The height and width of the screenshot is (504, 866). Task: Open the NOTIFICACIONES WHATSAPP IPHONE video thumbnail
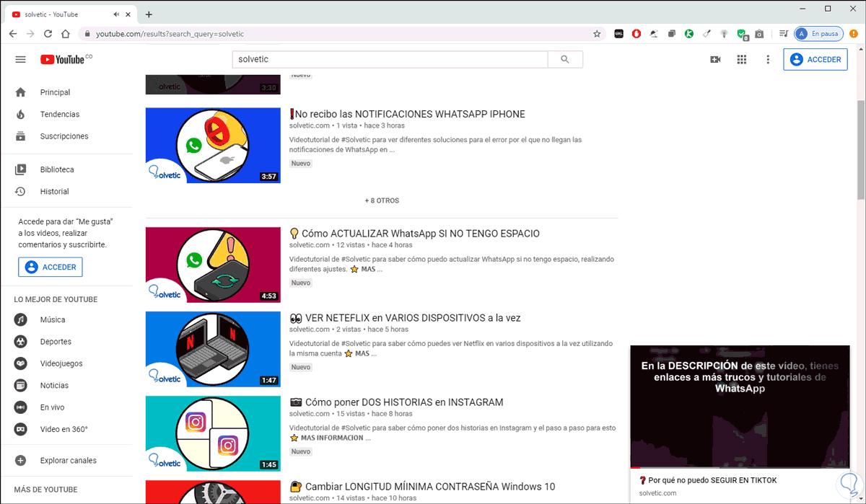point(213,145)
